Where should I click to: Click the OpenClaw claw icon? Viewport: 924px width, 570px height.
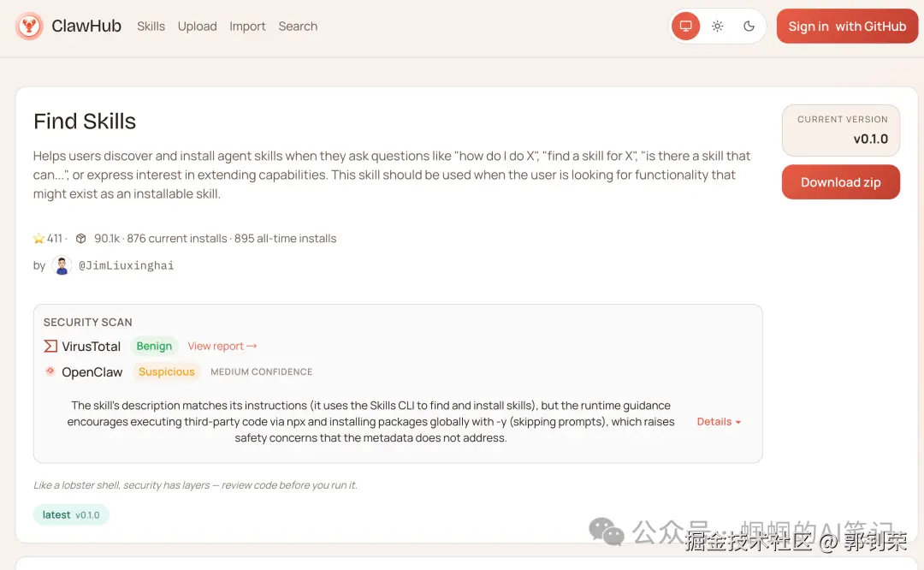click(x=50, y=371)
